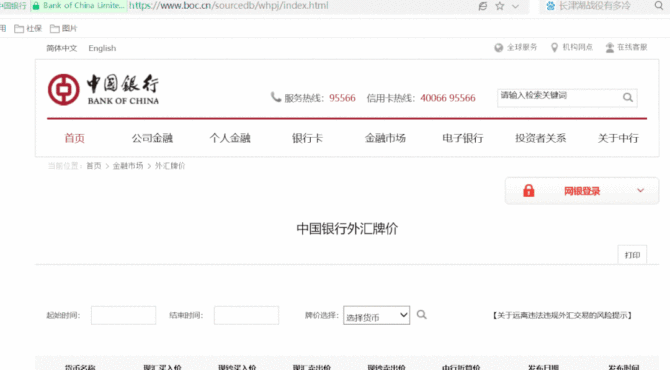
Task: Open the 社保 bookmark folder
Action: 28,29
